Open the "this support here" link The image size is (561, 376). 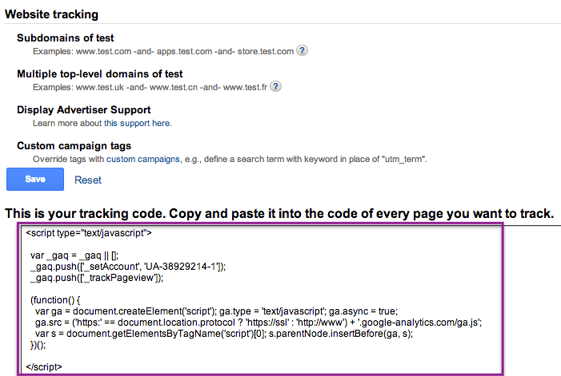pos(137,123)
